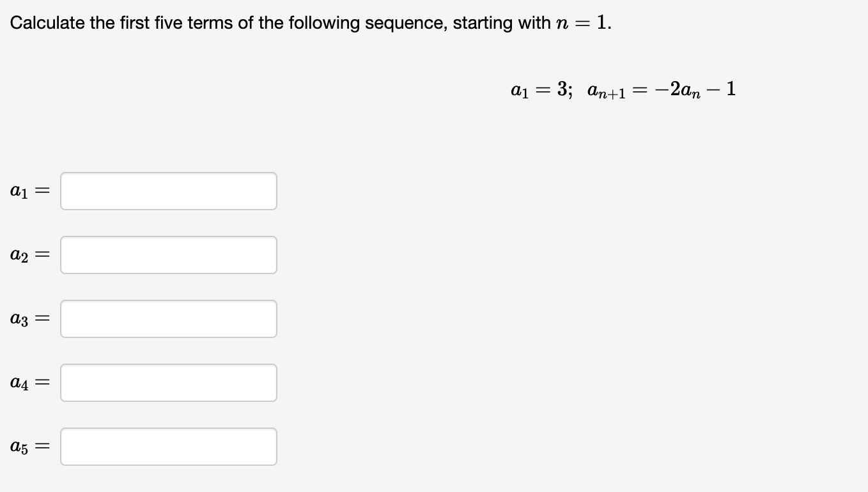Select the a3 answer input field
This screenshot has height=492, width=868.
(169, 319)
